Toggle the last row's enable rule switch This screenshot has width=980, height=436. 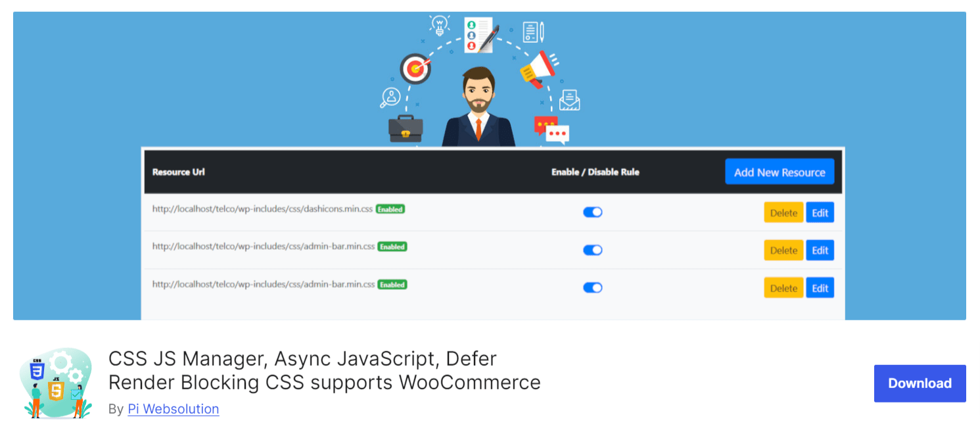(x=592, y=287)
